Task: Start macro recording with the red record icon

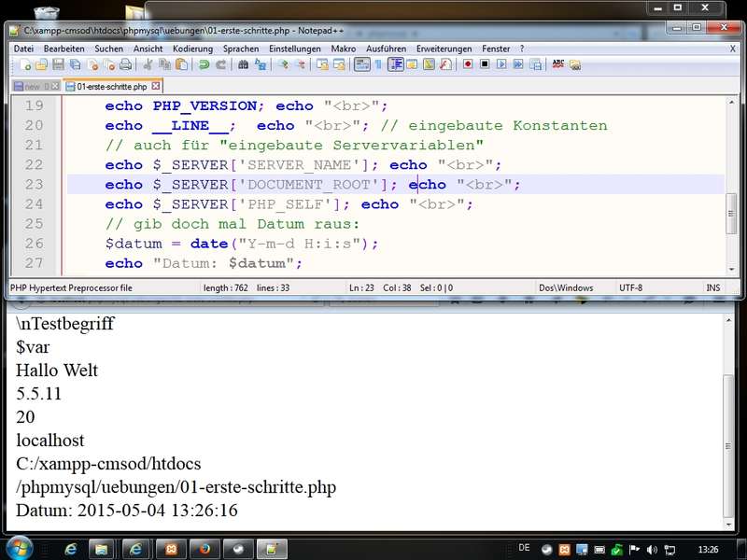Action: [x=468, y=64]
